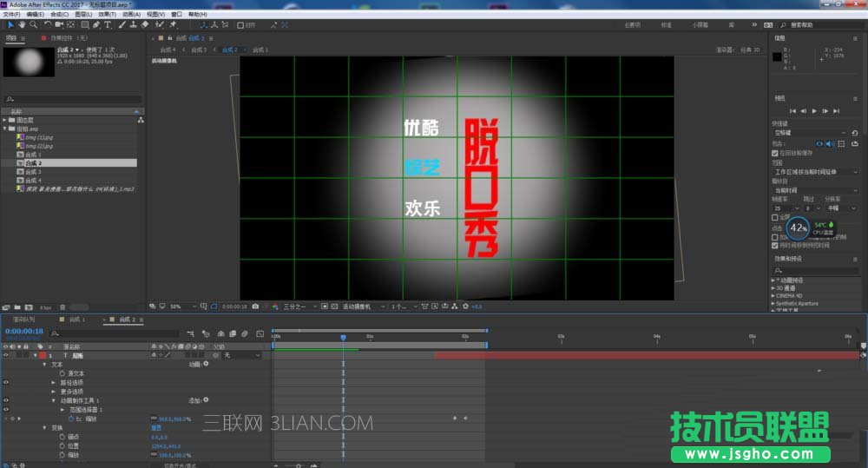Select the Rectangle shape tool
Viewport: 868px width, 468px height.
(85, 25)
